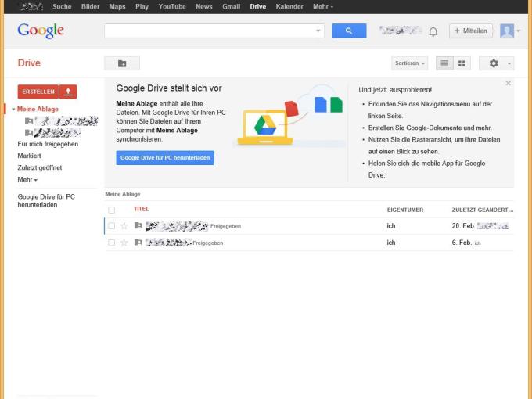Click shared folder icon in 6. Feb. row
532x399 pixels.
(x=138, y=243)
